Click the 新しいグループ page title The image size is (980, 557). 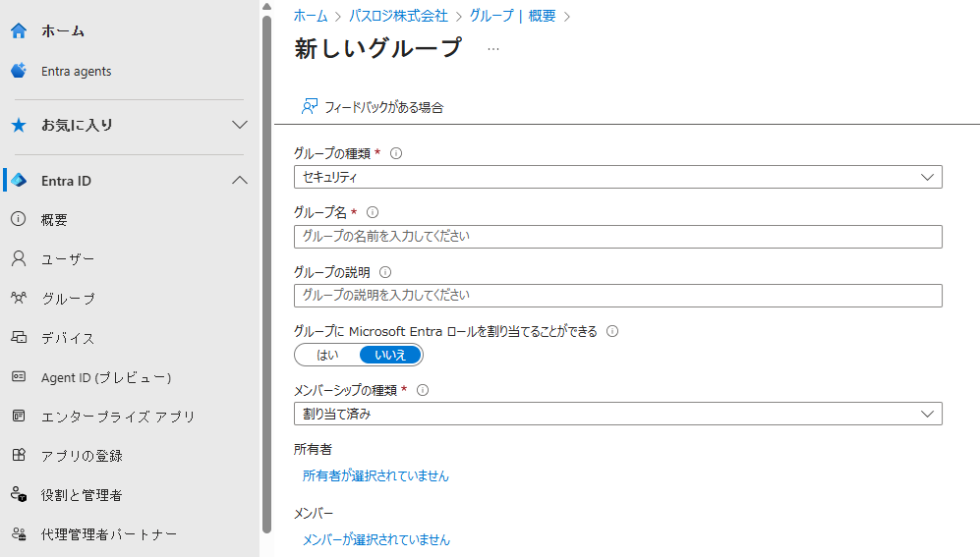(378, 48)
